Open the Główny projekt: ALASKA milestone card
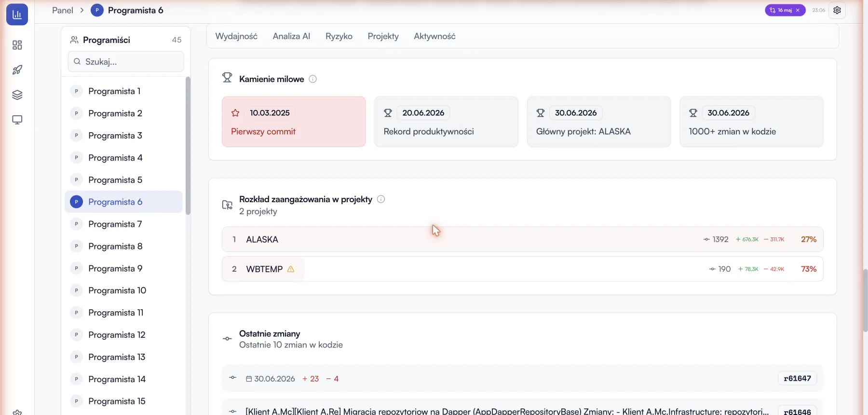Image resolution: width=868 pixels, height=415 pixels. [x=599, y=122]
